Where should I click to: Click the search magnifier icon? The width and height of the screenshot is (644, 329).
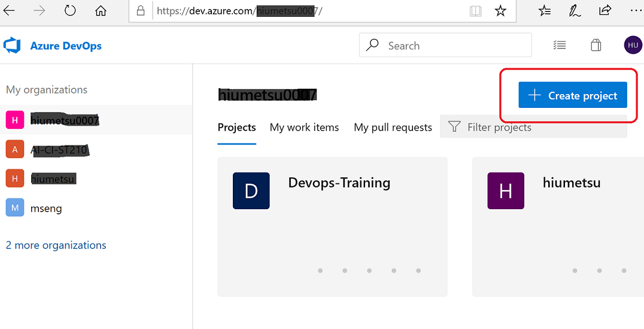372,45
